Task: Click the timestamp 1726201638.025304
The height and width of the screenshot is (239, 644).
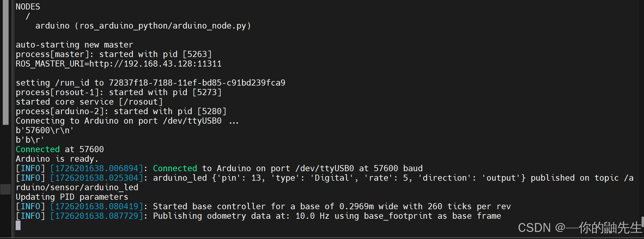Action: pyautogui.click(x=97, y=178)
